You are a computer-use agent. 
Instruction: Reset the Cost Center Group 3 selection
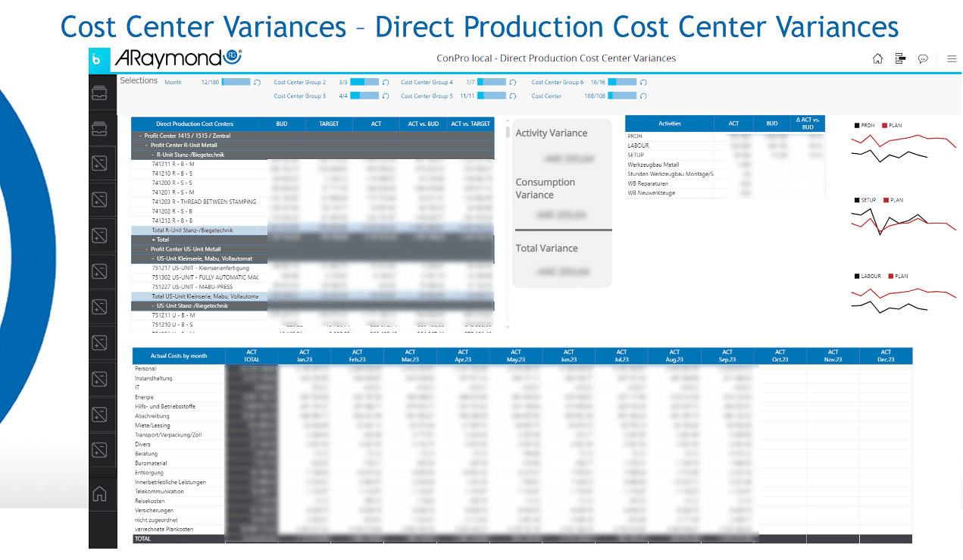pos(386,96)
